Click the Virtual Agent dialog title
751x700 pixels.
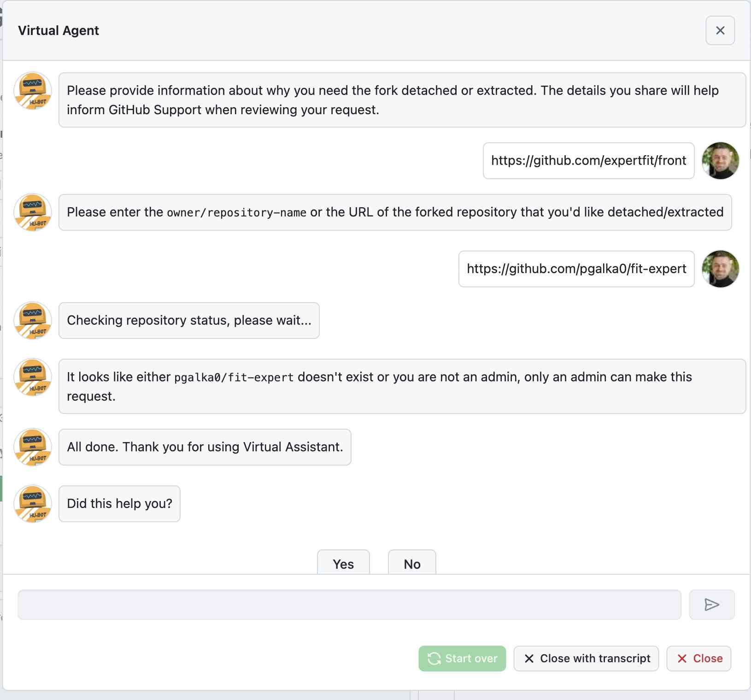(x=59, y=30)
